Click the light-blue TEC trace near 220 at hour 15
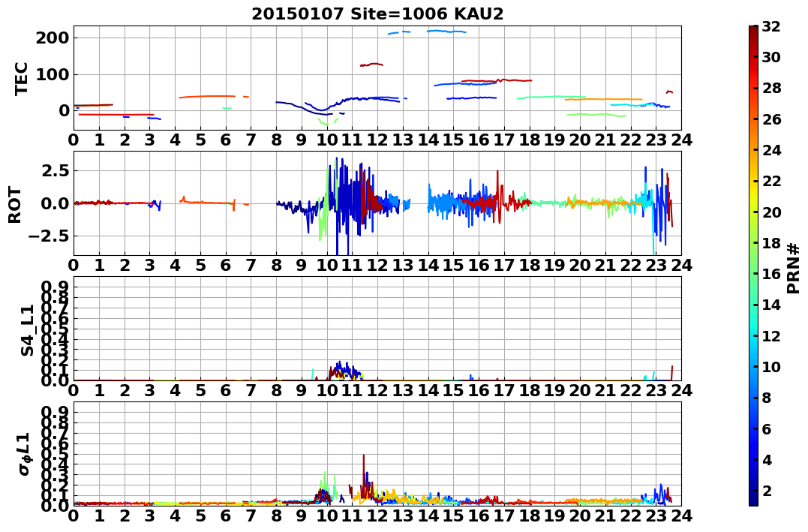 (x=446, y=32)
